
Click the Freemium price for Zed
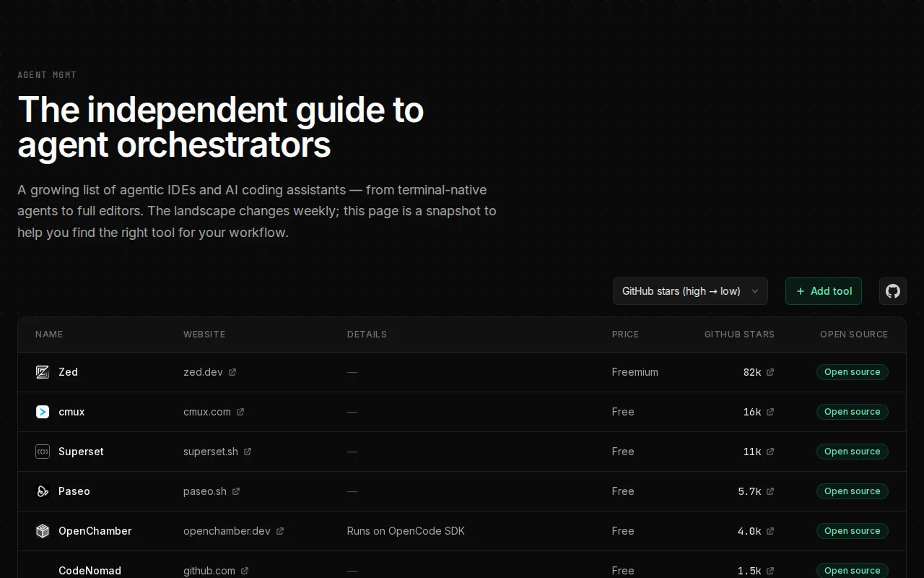(x=635, y=372)
